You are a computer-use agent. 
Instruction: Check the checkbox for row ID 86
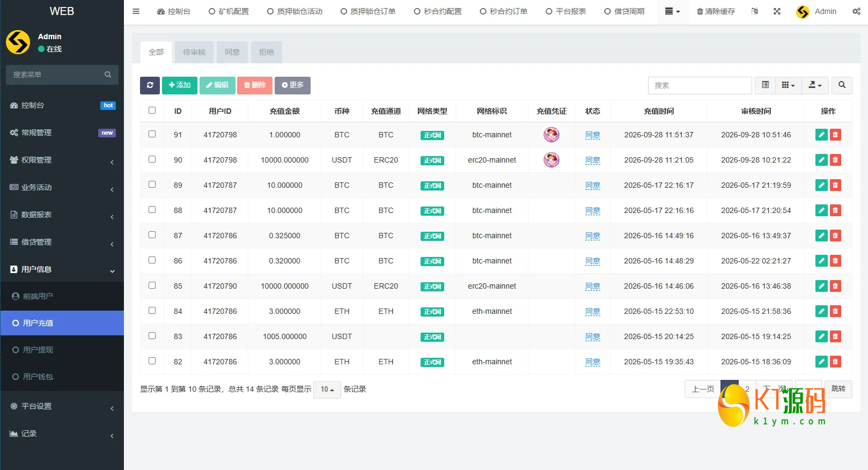point(152,260)
